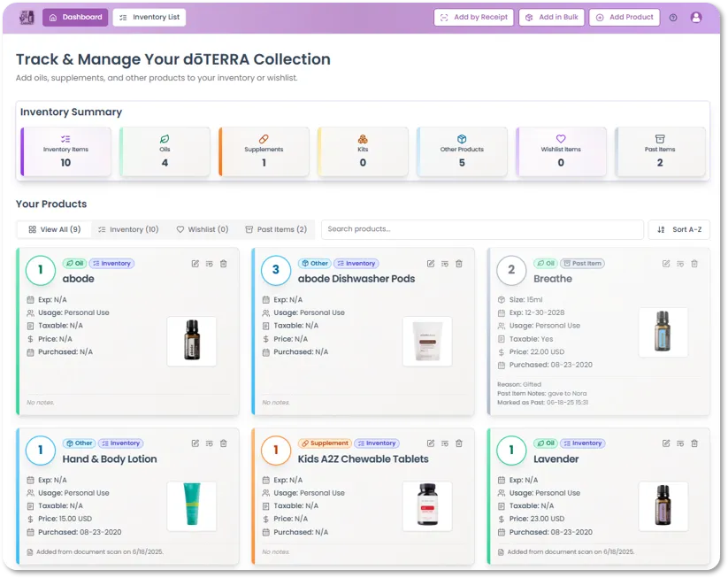Go to the Dashboard page

75,17
